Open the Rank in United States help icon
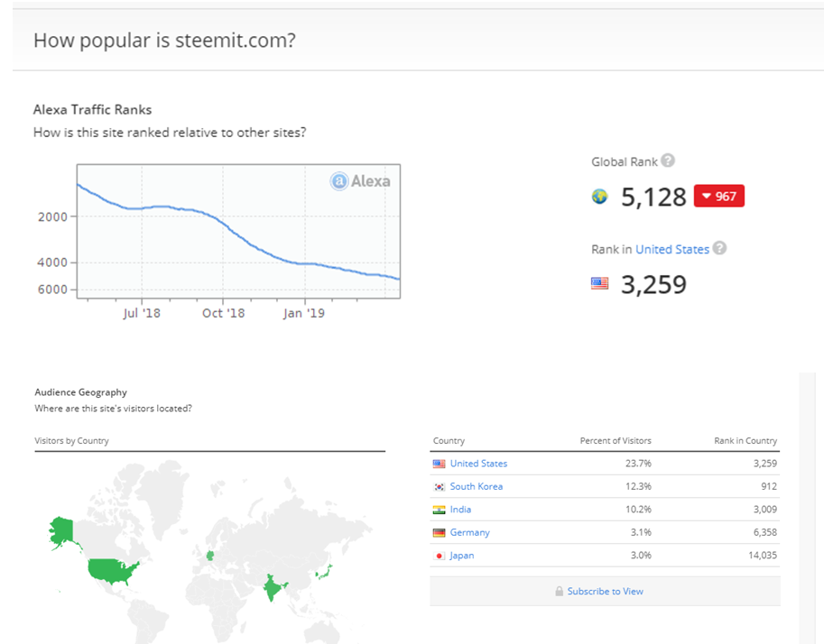This screenshot has height=644, width=824. (719, 248)
